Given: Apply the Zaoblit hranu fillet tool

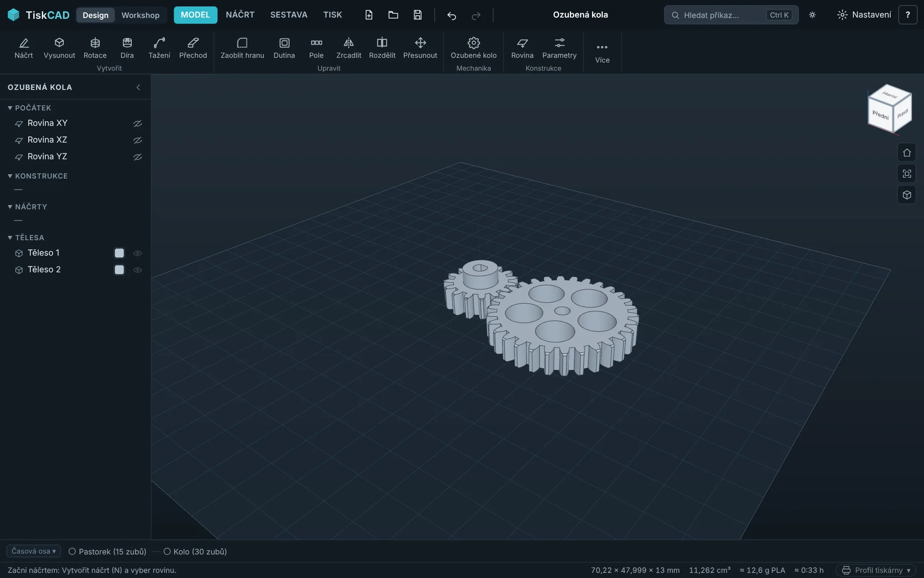Looking at the screenshot, I should click(242, 48).
